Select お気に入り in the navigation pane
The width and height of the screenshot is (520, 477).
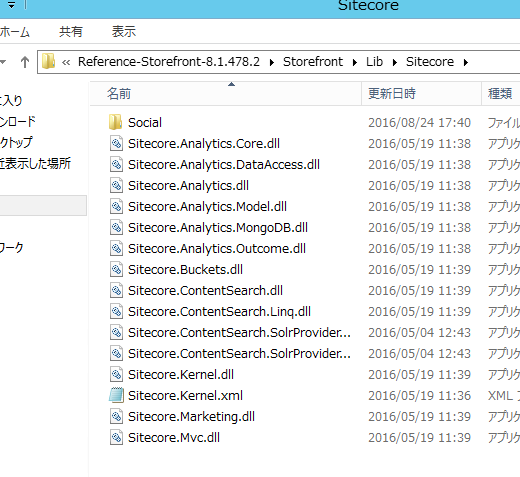click(x=11, y=100)
